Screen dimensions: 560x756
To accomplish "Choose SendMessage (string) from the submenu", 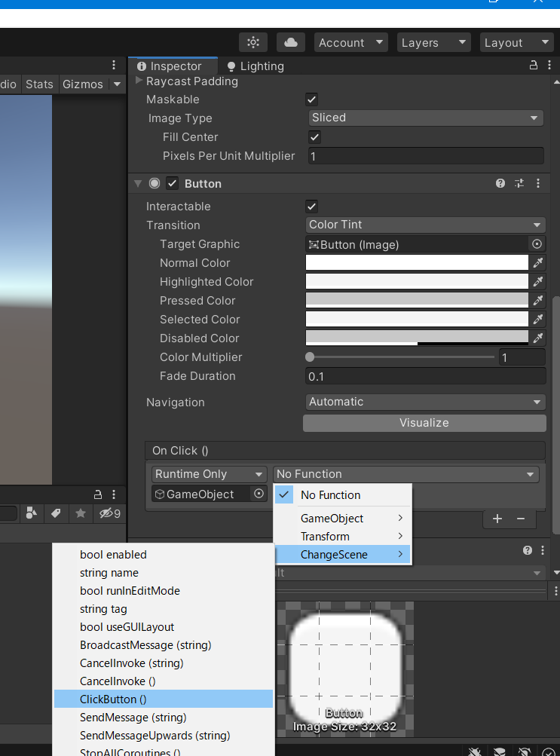I will tap(164, 718).
